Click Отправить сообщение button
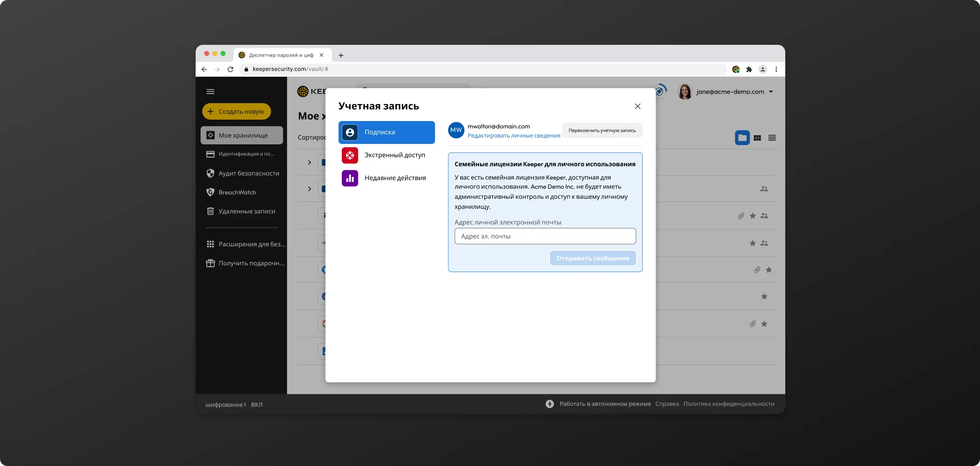This screenshot has height=466, width=980. pyautogui.click(x=592, y=258)
